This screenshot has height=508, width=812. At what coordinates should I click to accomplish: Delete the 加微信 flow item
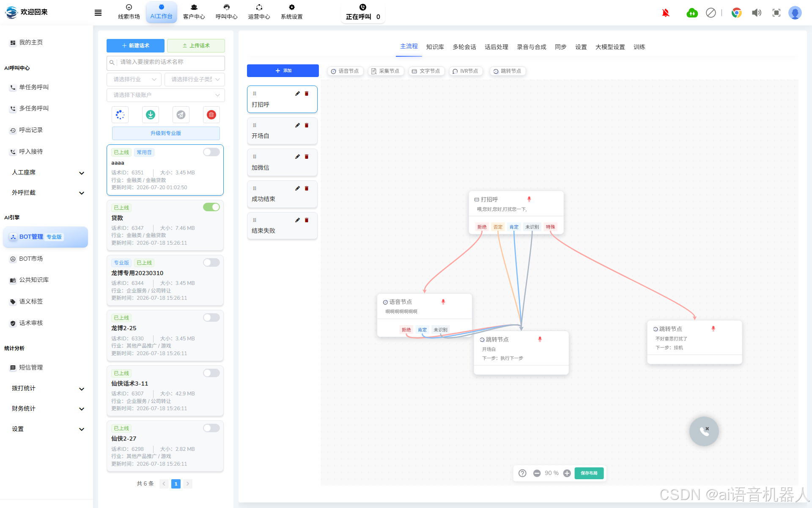coord(307,157)
